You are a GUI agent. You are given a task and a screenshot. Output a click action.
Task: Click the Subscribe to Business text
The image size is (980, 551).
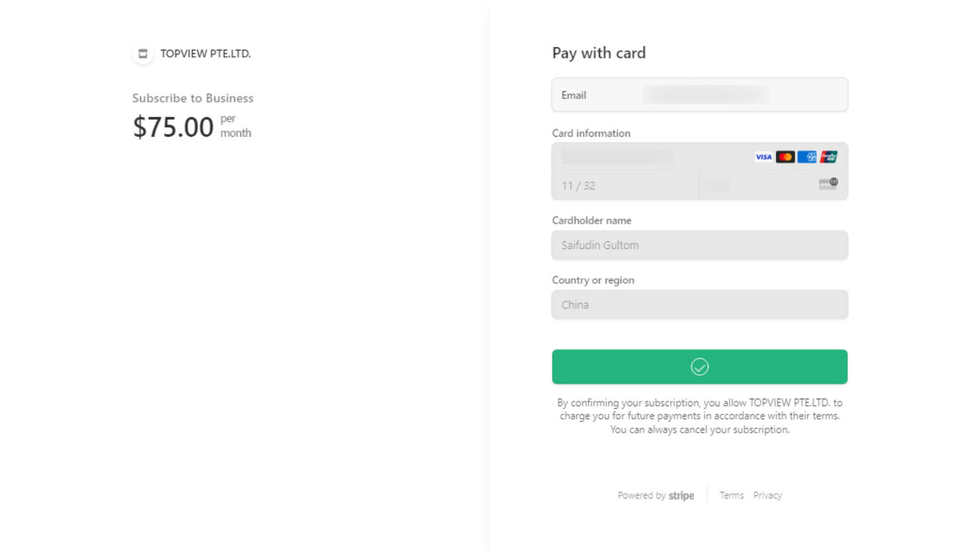193,99
